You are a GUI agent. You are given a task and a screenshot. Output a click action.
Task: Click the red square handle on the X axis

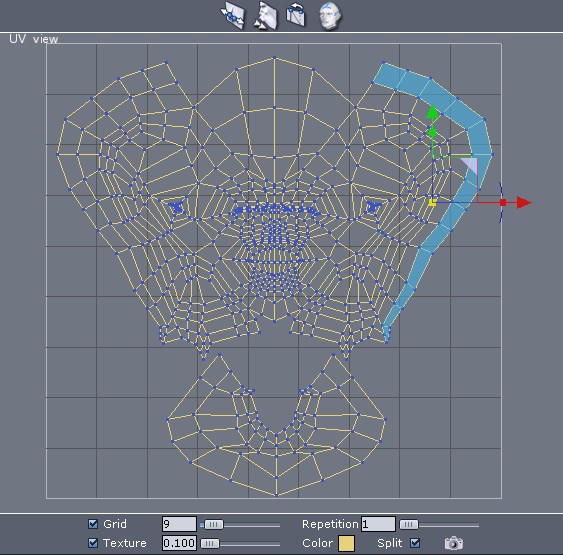pos(503,203)
